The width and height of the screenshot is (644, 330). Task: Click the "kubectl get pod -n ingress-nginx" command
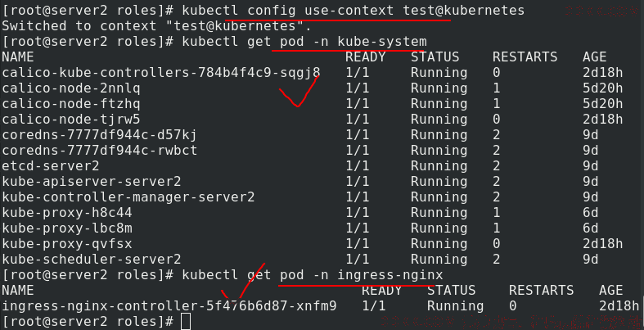pyautogui.click(x=313, y=275)
